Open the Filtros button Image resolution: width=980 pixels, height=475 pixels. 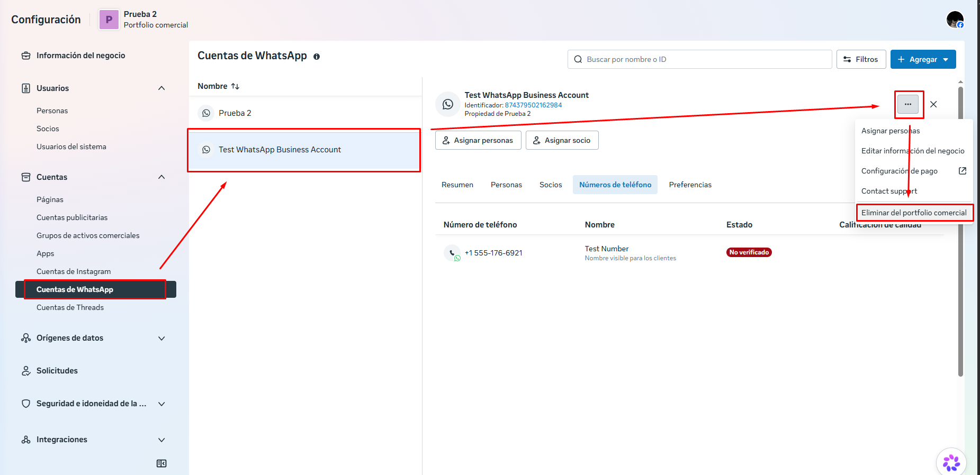861,59
